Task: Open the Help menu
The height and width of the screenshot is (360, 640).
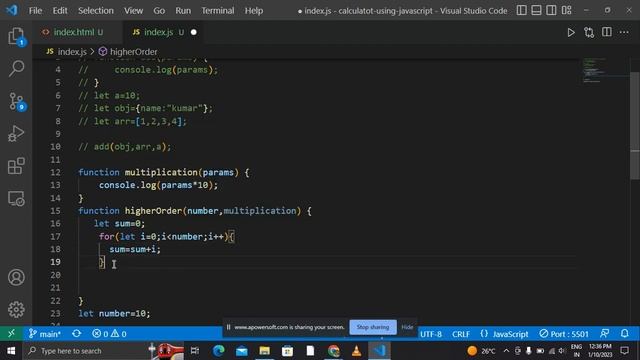Action: pyautogui.click(x=253, y=11)
